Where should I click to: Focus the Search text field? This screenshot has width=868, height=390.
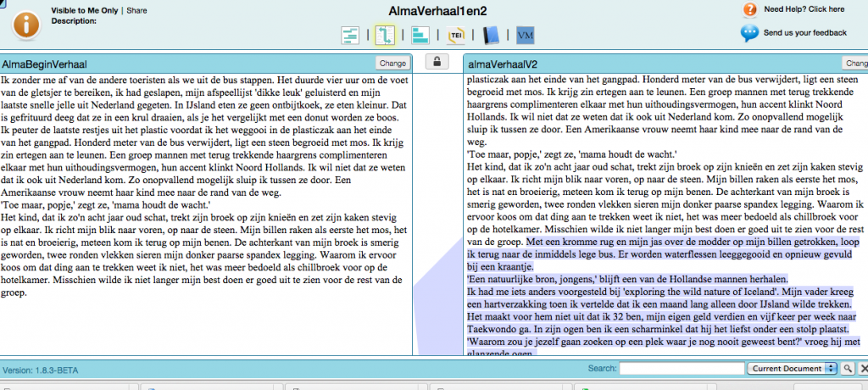click(681, 369)
